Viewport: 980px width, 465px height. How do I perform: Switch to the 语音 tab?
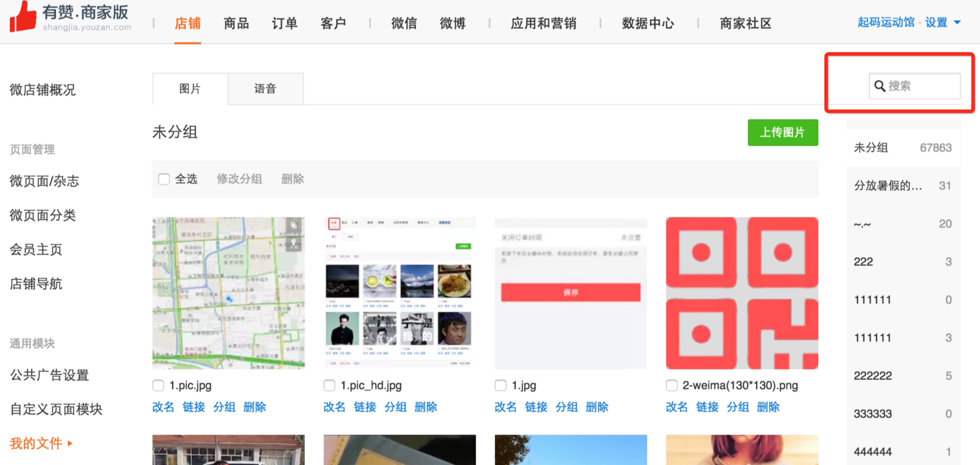pyautogui.click(x=266, y=89)
